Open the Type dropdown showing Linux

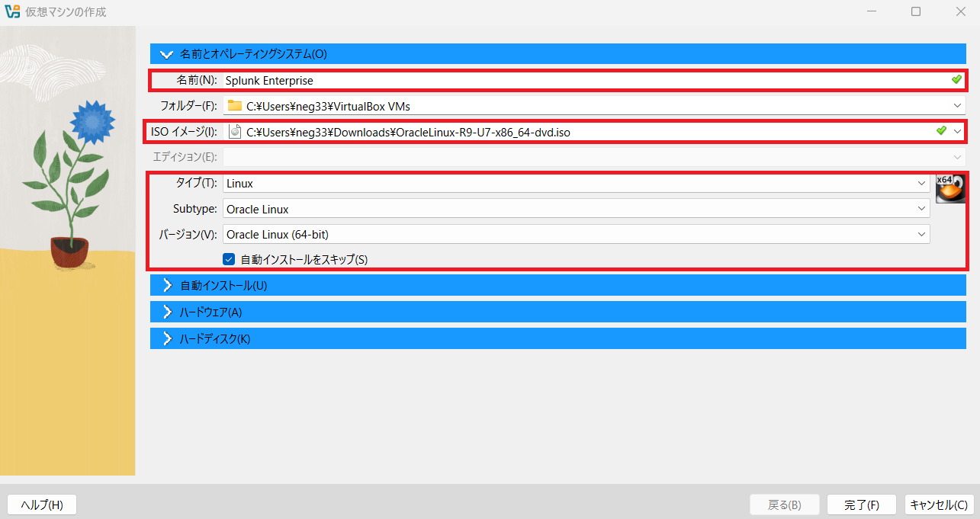click(x=921, y=183)
